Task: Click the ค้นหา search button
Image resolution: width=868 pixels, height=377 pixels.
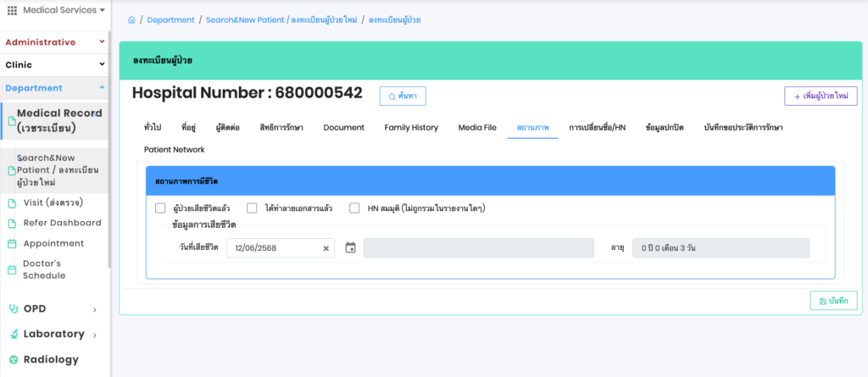Action: pos(403,97)
